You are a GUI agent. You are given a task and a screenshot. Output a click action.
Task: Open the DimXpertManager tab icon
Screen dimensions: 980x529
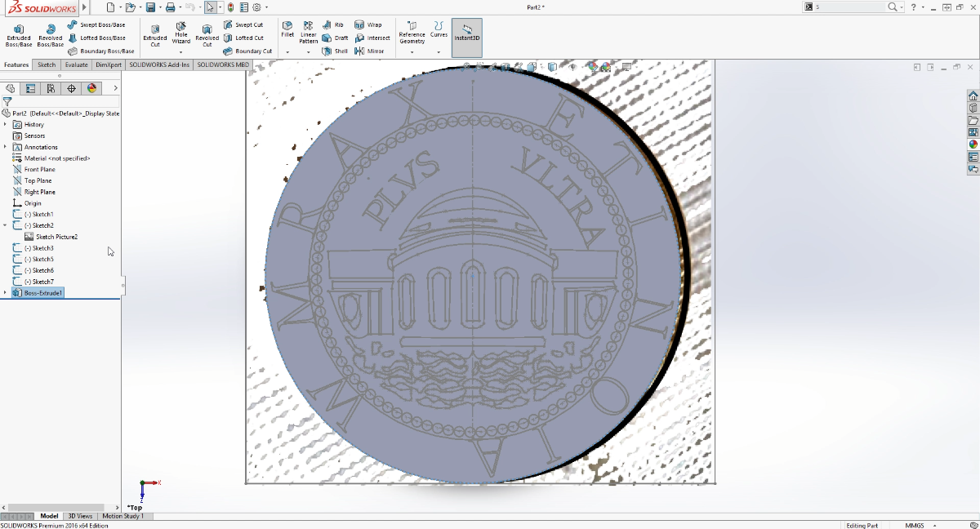click(x=71, y=88)
